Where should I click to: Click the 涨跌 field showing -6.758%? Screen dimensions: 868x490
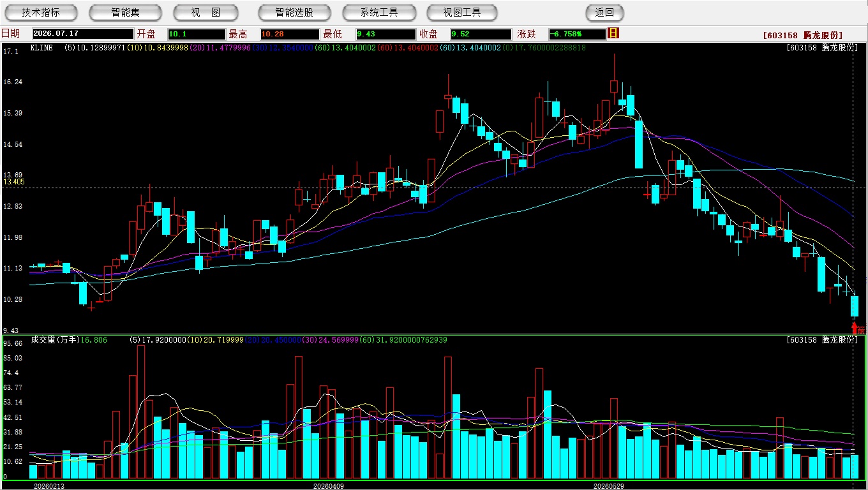click(x=578, y=34)
